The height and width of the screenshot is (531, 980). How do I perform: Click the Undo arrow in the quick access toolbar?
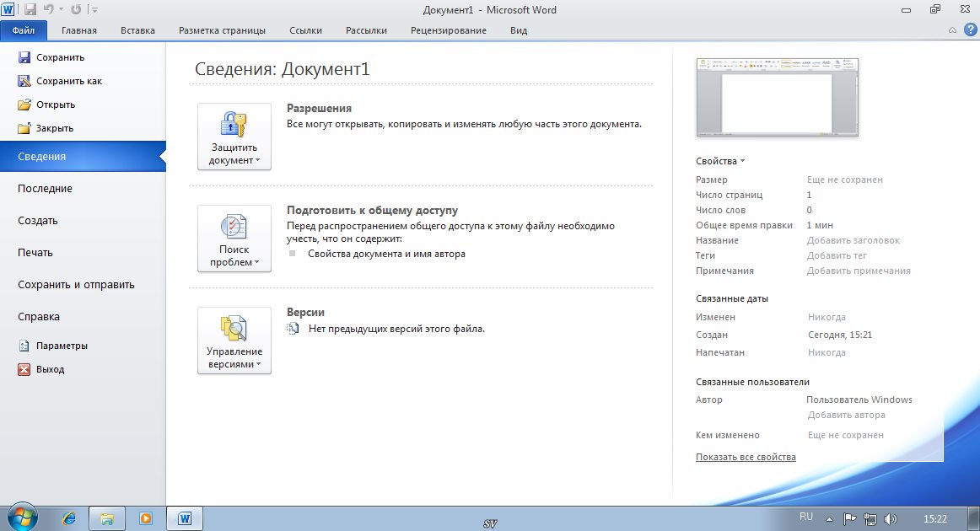50,10
